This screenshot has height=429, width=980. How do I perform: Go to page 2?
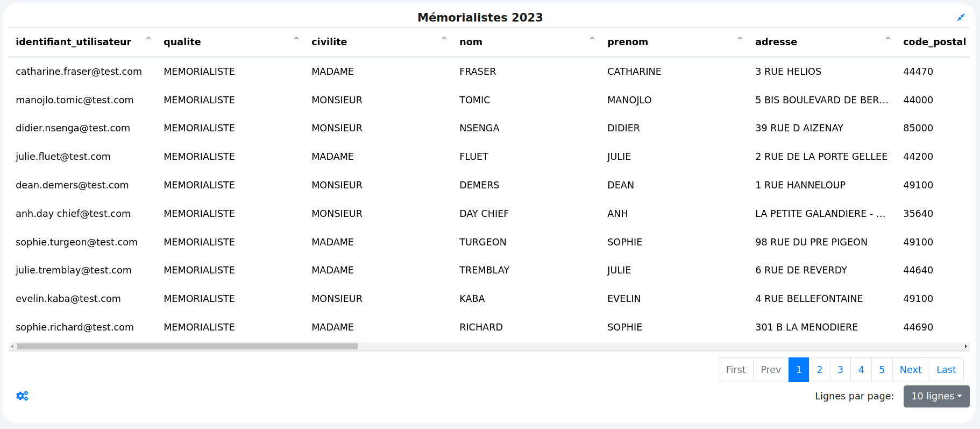tap(819, 370)
